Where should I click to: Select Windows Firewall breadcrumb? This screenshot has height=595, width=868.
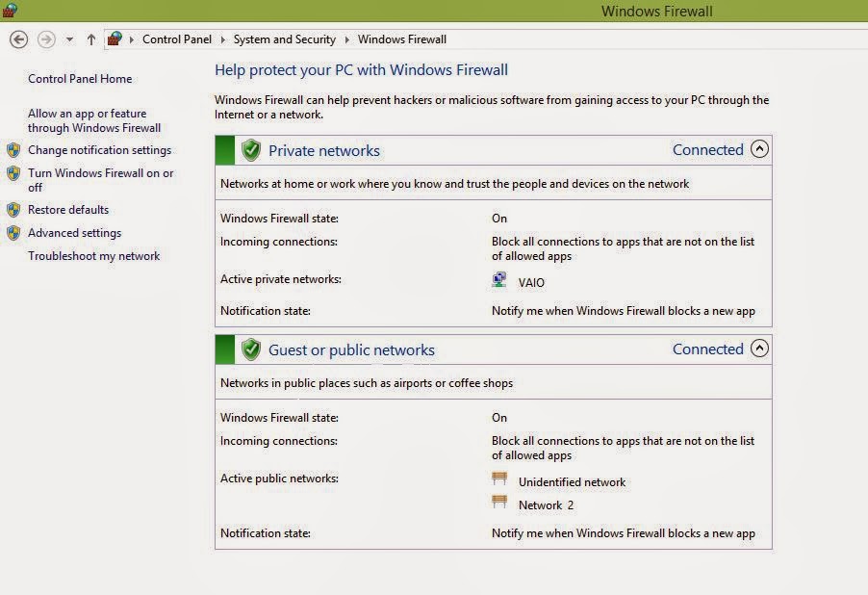click(x=402, y=39)
